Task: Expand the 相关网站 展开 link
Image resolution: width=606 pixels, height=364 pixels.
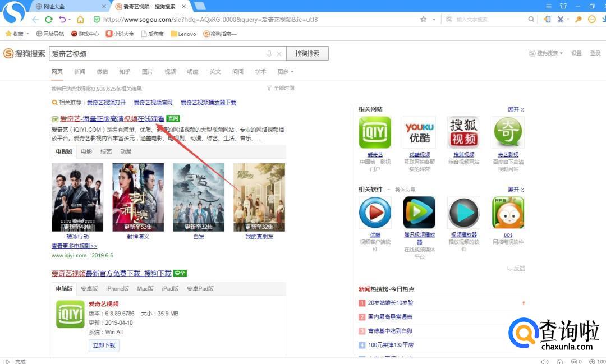Action: tap(516, 109)
